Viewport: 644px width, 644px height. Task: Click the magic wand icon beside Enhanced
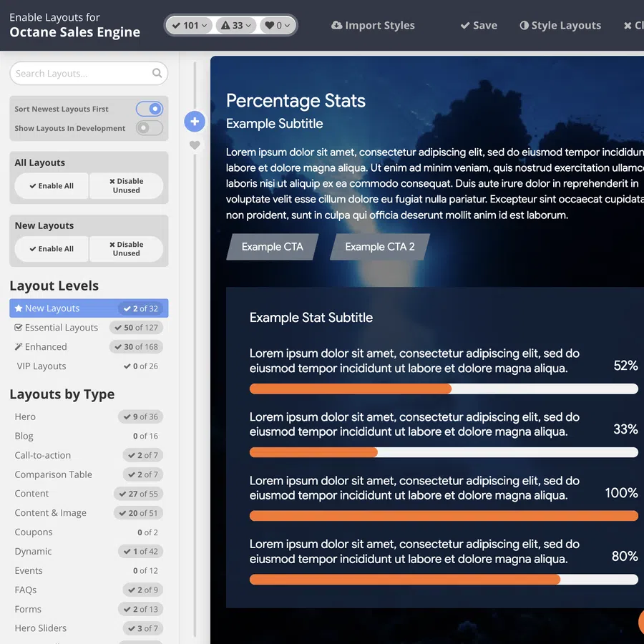[18, 346]
